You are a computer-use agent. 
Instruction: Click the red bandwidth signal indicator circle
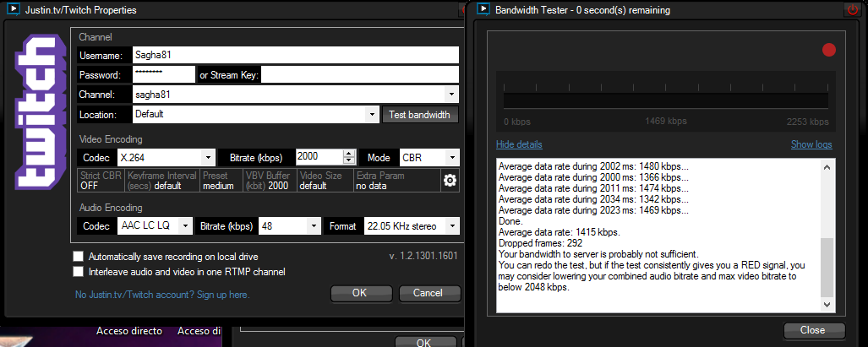click(828, 51)
